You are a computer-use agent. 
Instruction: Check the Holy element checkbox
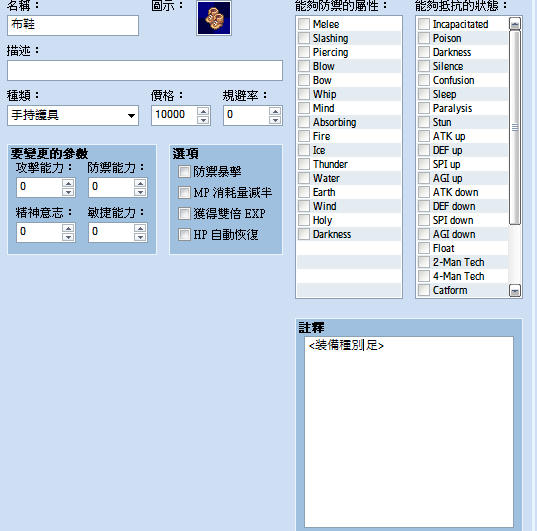point(304,220)
